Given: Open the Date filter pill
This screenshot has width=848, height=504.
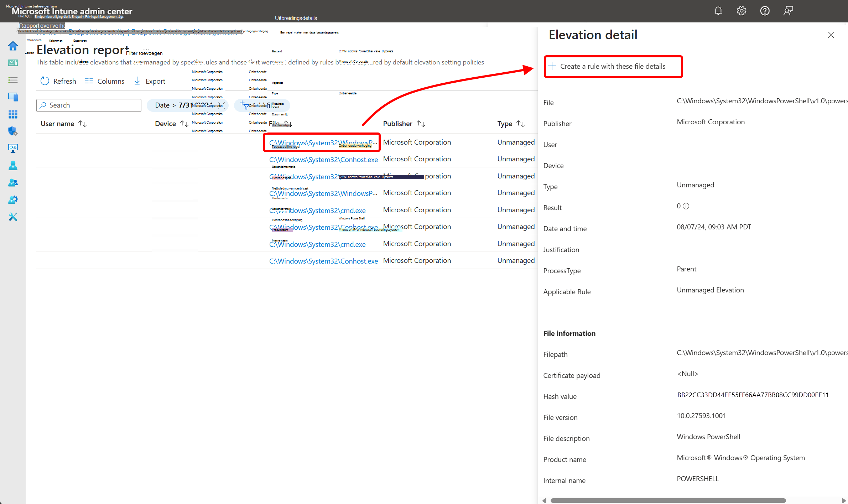Looking at the screenshot, I should [188, 105].
